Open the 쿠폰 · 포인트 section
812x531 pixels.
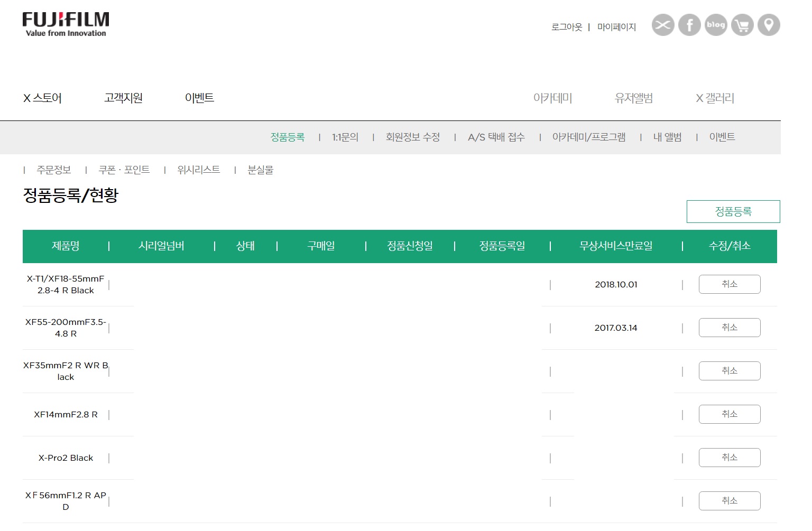[x=124, y=170]
